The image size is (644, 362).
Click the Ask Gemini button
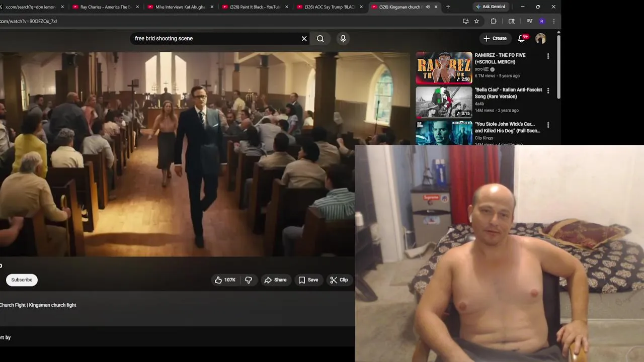(x=491, y=7)
